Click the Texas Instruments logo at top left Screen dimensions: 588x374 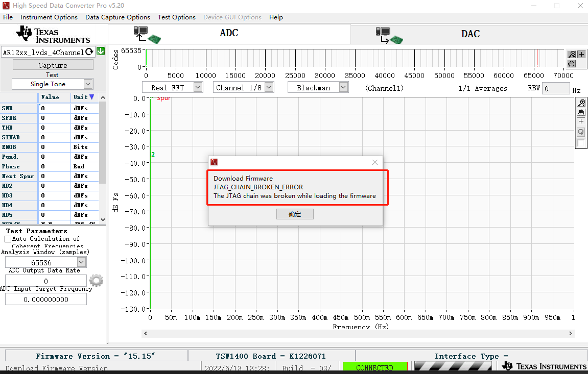pos(53,35)
